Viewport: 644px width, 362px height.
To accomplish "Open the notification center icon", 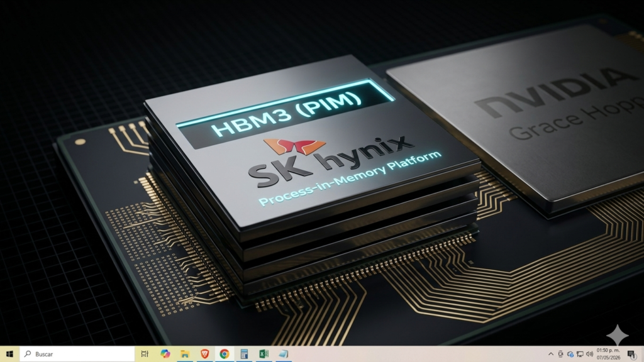I will coord(631,354).
